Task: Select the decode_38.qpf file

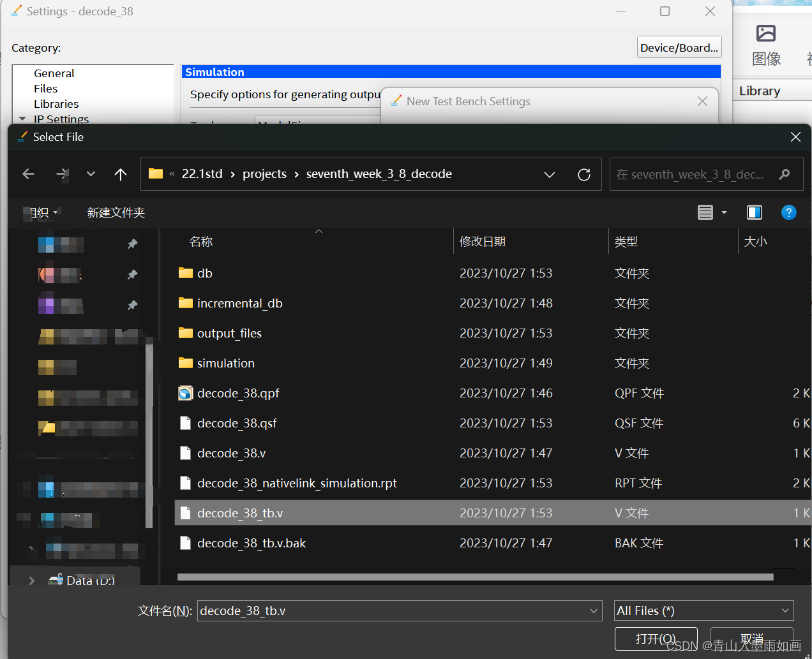Action: click(238, 393)
